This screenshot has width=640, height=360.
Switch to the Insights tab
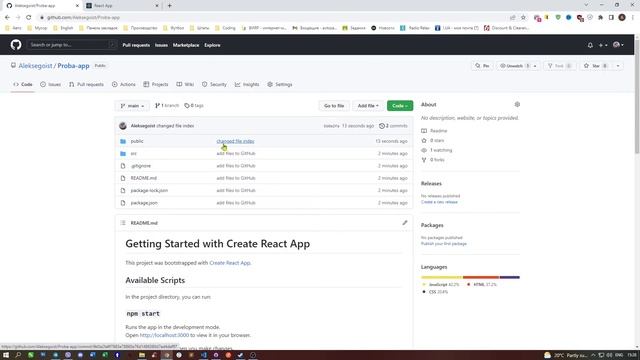coord(247,84)
